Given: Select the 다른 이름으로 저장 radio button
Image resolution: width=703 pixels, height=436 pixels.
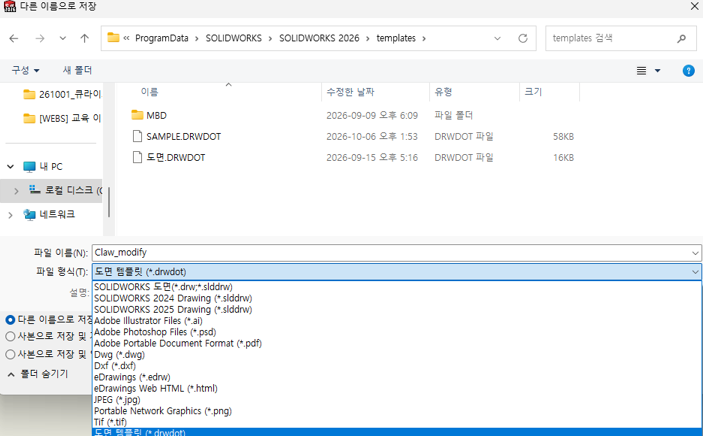Looking at the screenshot, I should point(10,320).
